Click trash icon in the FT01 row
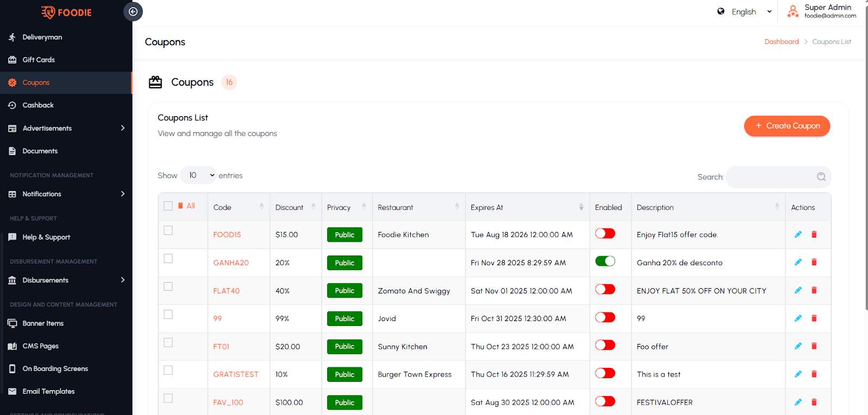The width and height of the screenshot is (868, 415). tap(814, 346)
